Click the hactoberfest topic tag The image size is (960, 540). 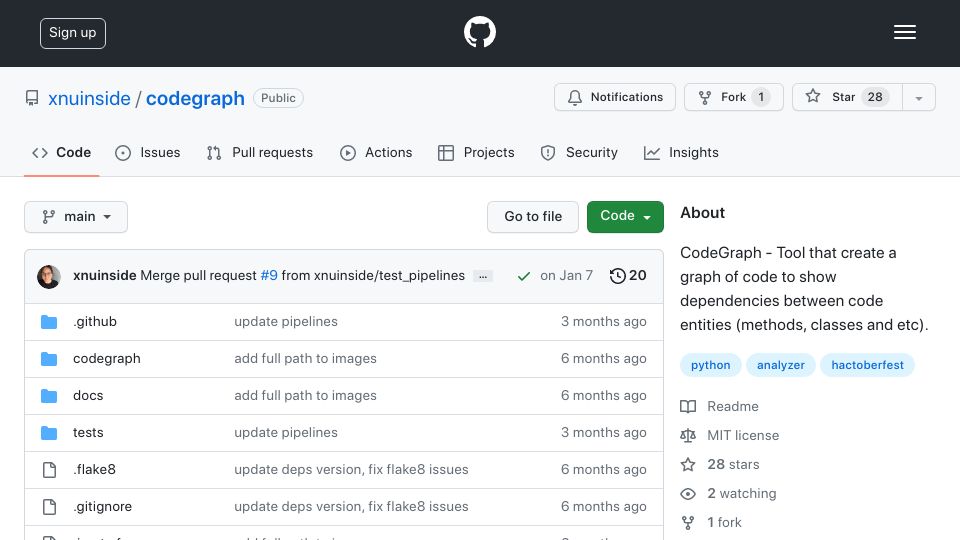tap(867, 365)
